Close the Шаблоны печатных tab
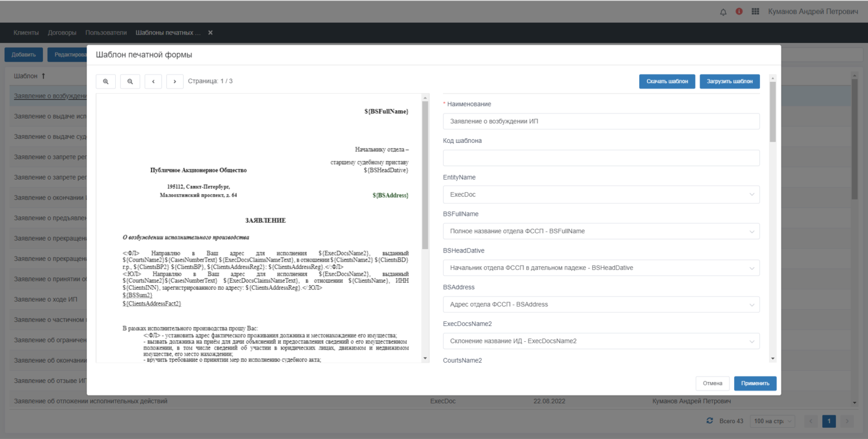The image size is (868, 439). [x=210, y=33]
